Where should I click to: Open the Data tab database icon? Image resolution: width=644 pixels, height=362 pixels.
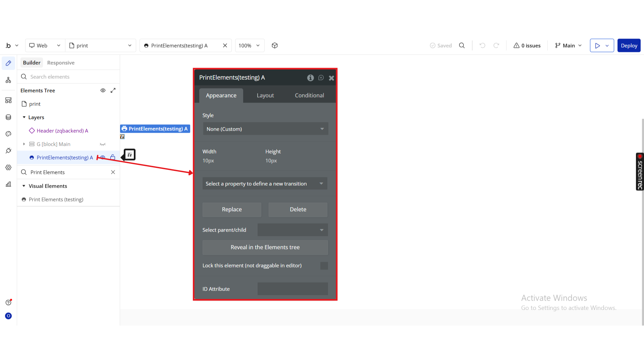(x=8, y=117)
